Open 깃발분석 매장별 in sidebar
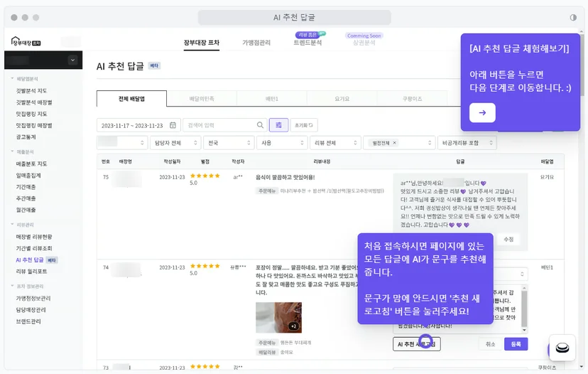Screen dimensions: 588x374 click(34, 102)
